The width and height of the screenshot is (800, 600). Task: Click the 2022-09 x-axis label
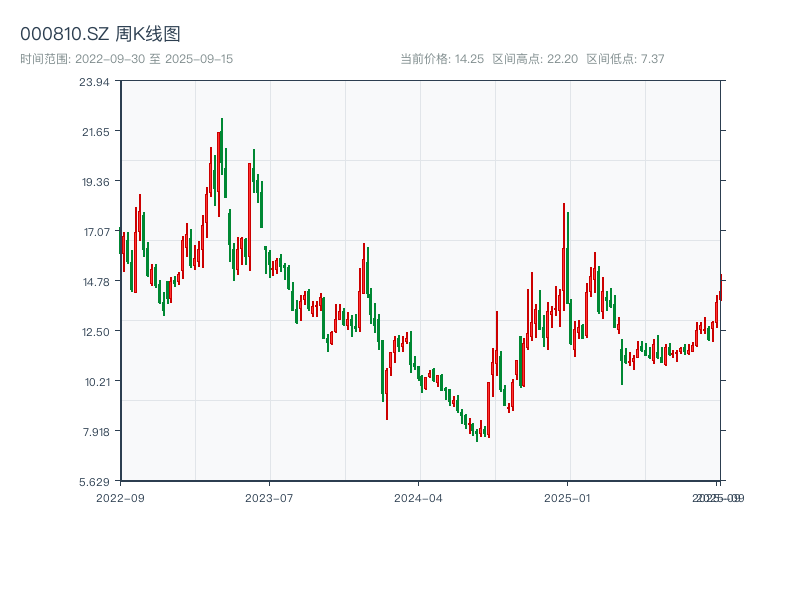(x=119, y=495)
